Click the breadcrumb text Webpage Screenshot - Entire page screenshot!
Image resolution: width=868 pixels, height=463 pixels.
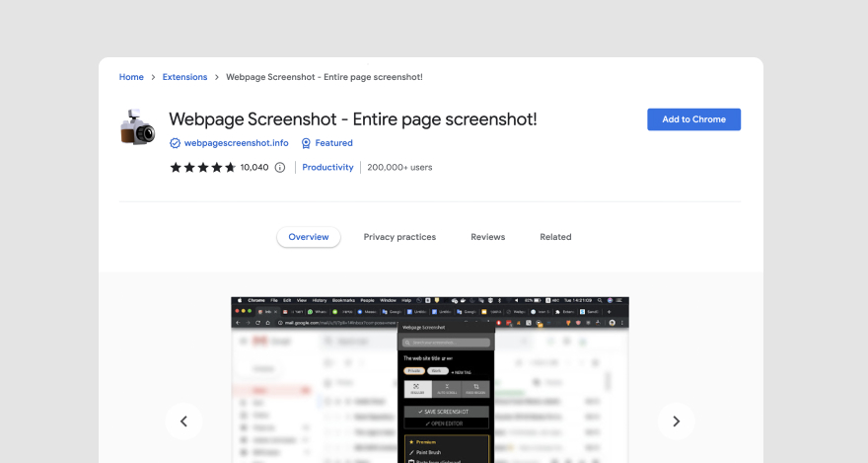(324, 77)
